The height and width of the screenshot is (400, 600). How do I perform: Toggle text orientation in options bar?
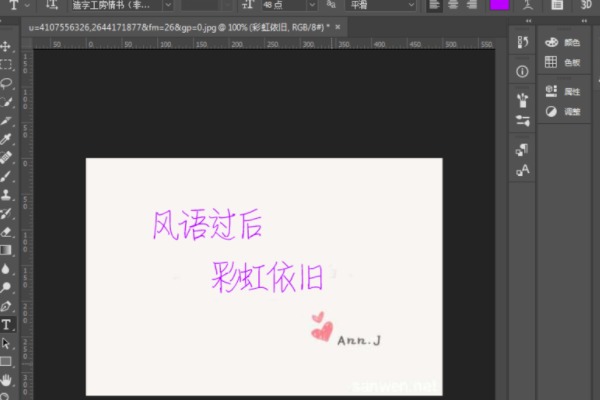point(52,5)
